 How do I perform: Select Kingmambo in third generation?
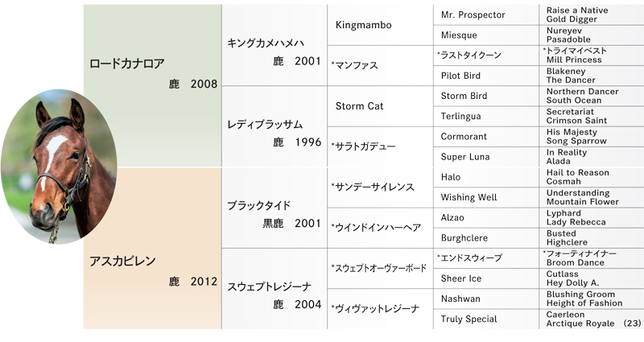(380, 25)
